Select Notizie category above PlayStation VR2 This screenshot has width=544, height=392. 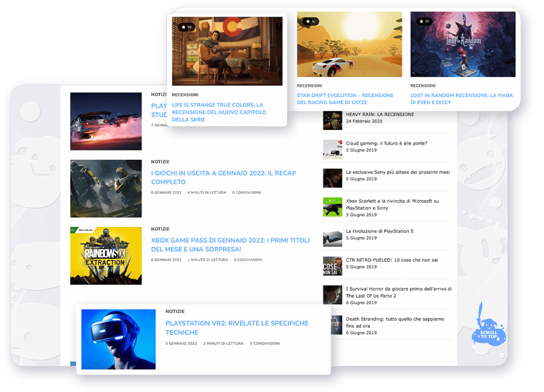[175, 312]
